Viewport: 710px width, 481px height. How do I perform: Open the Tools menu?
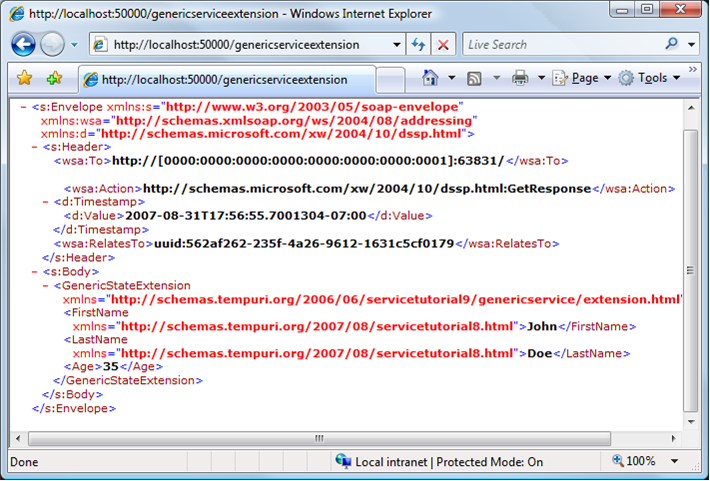pos(649,78)
